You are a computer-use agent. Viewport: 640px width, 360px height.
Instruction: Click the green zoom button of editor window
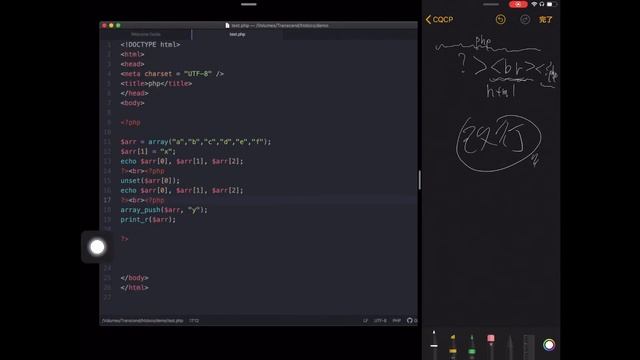[x=118, y=25]
